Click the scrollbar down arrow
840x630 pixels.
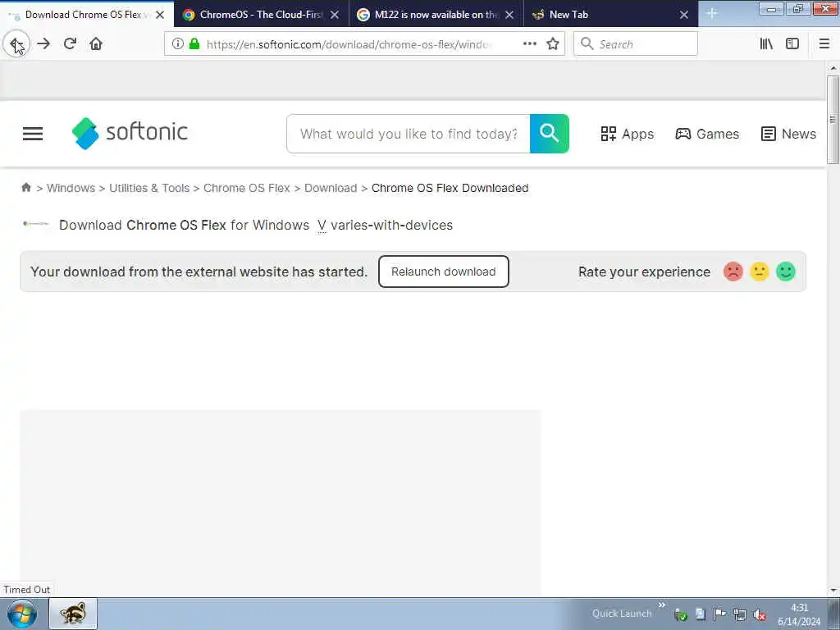coord(833,591)
